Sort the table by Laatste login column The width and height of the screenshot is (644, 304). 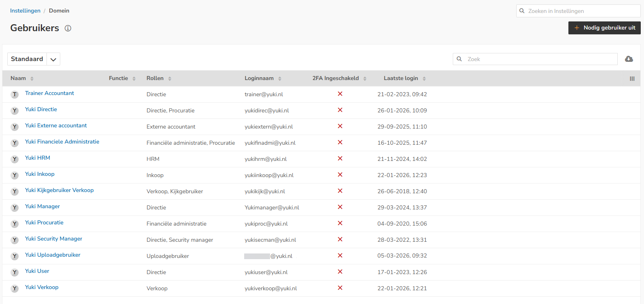[x=405, y=78]
